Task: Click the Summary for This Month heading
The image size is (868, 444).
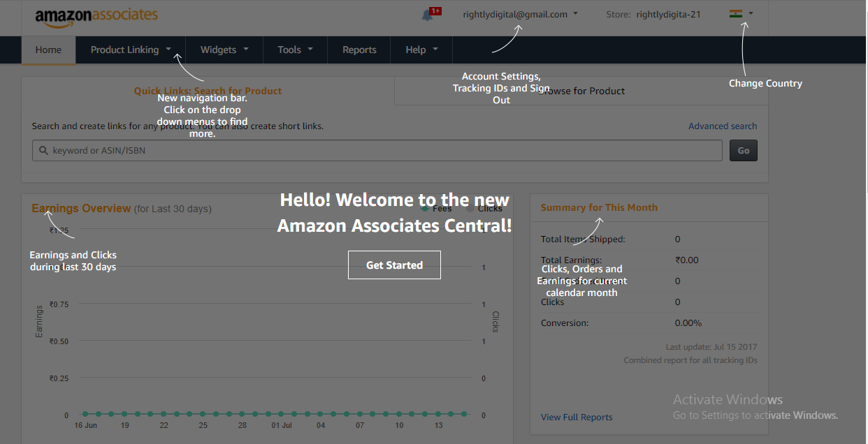Action: pyautogui.click(x=599, y=207)
